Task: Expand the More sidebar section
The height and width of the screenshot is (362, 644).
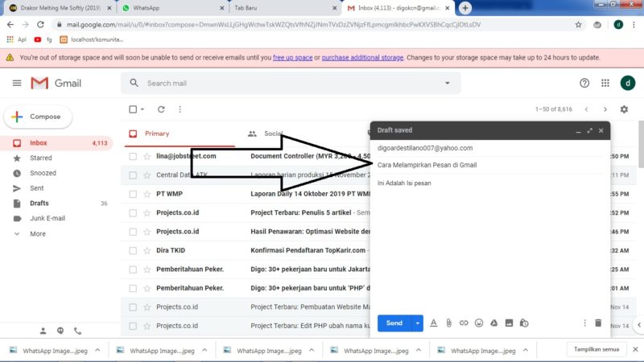Action: 37,234
